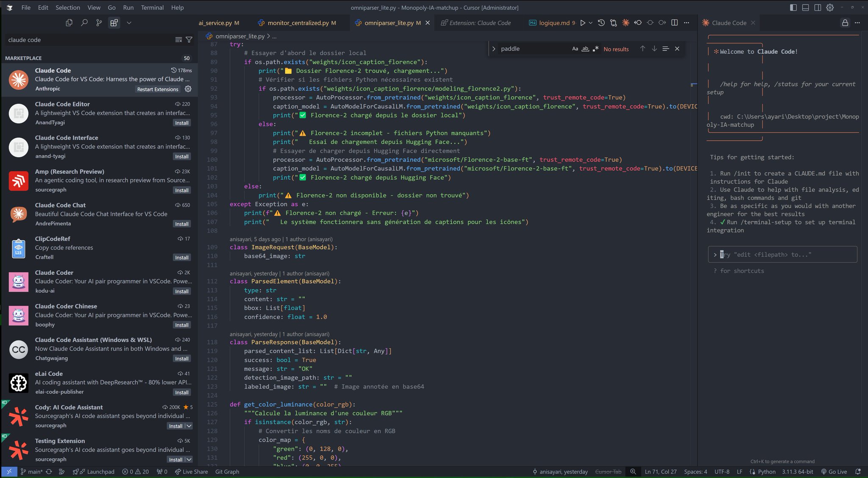Image resolution: width=868 pixels, height=478 pixels.
Task: Open the Run button dropdown arrow
Action: [x=590, y=23]
